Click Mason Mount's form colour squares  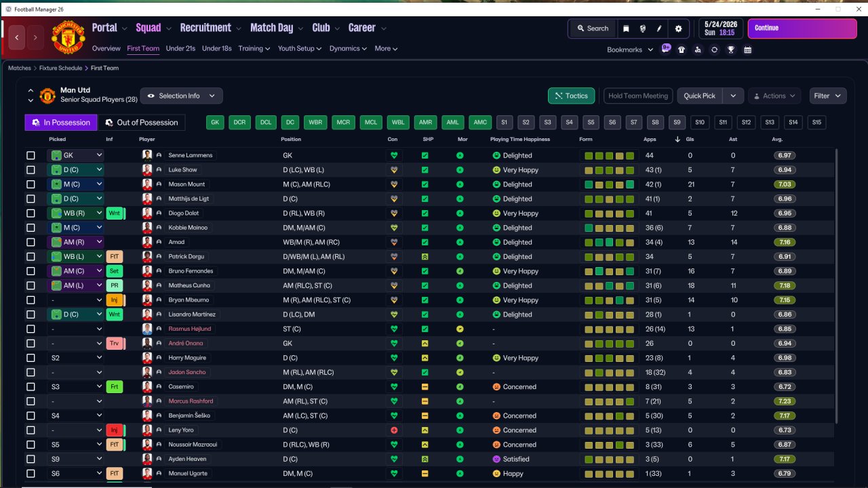coord(610,184)
